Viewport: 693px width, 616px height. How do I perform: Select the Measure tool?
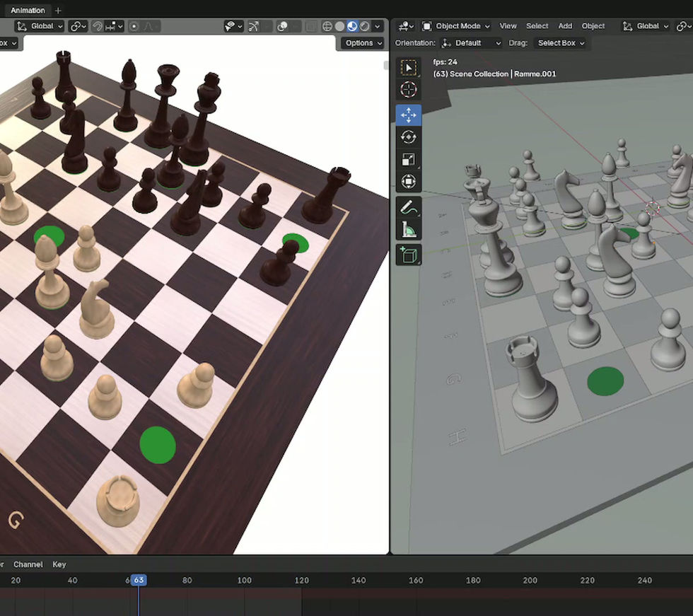coord(408,230)
